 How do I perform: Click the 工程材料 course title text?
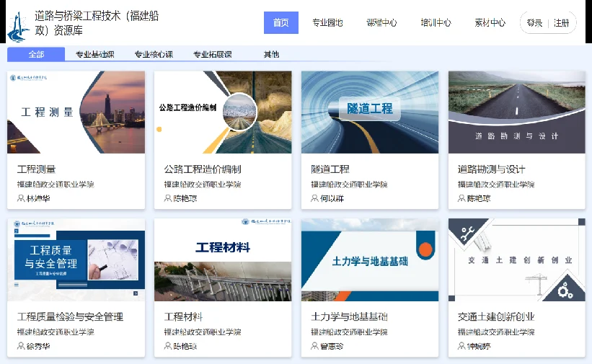click(183, 317)
